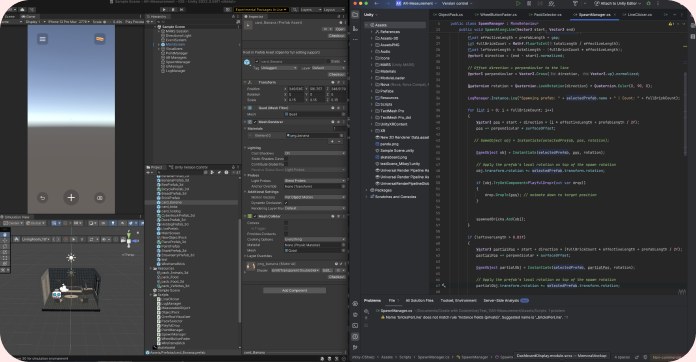Tap the hamburger menu icon in Game view
This screenshot has height=362, width=696.
click(43, 39)
